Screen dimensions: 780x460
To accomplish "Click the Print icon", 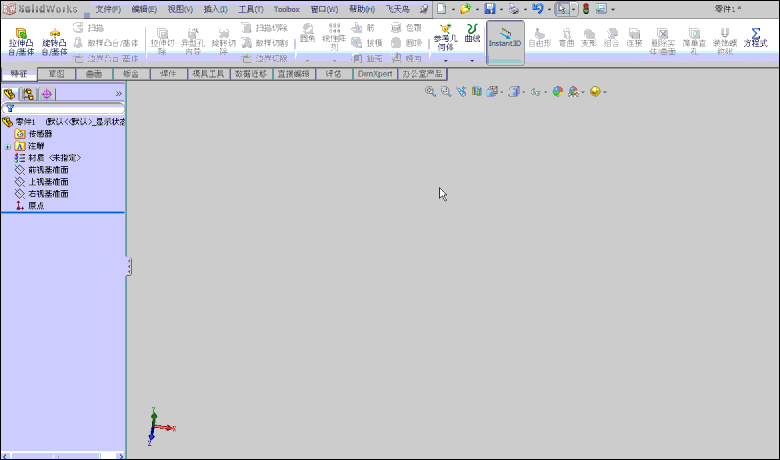I will point(514,9).
